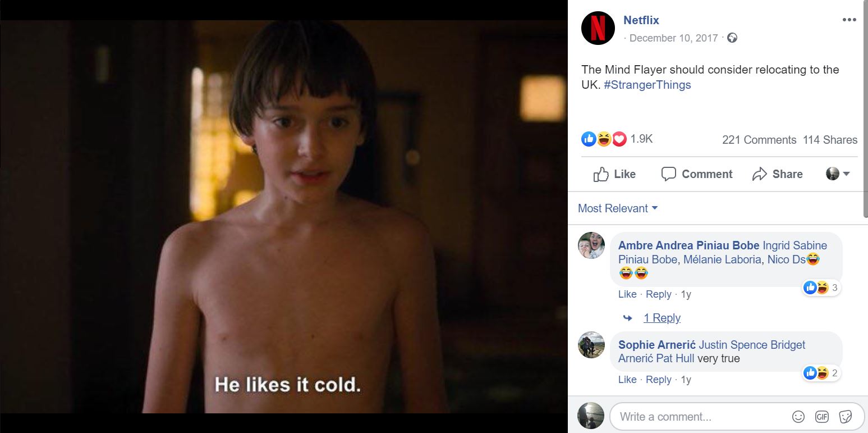Click Sophie Arnerić's profile picture
868x433 pixels.
click(591, 345)
